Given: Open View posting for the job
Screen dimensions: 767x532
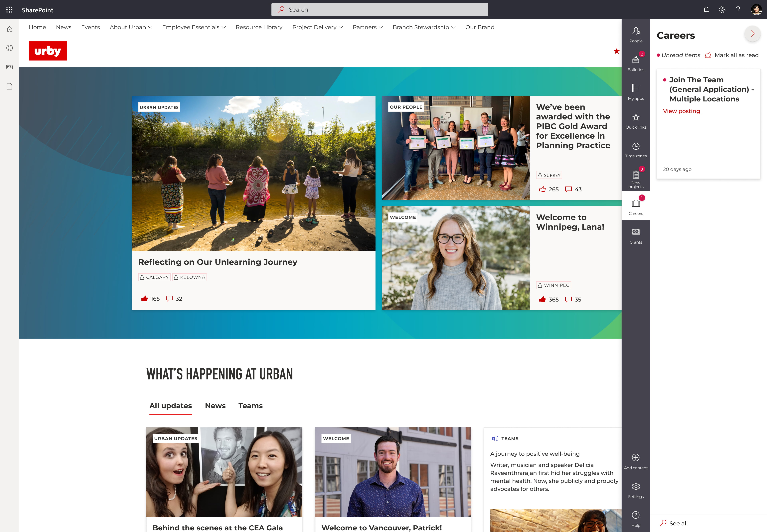Looking at the screenshot, I should (x=681, y=111).
